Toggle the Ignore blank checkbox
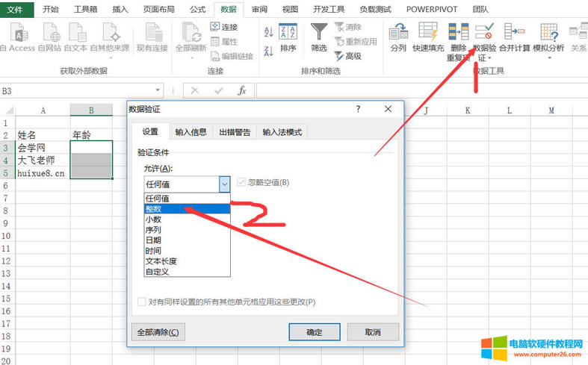The image size is (588, 365). coord(241,182)
